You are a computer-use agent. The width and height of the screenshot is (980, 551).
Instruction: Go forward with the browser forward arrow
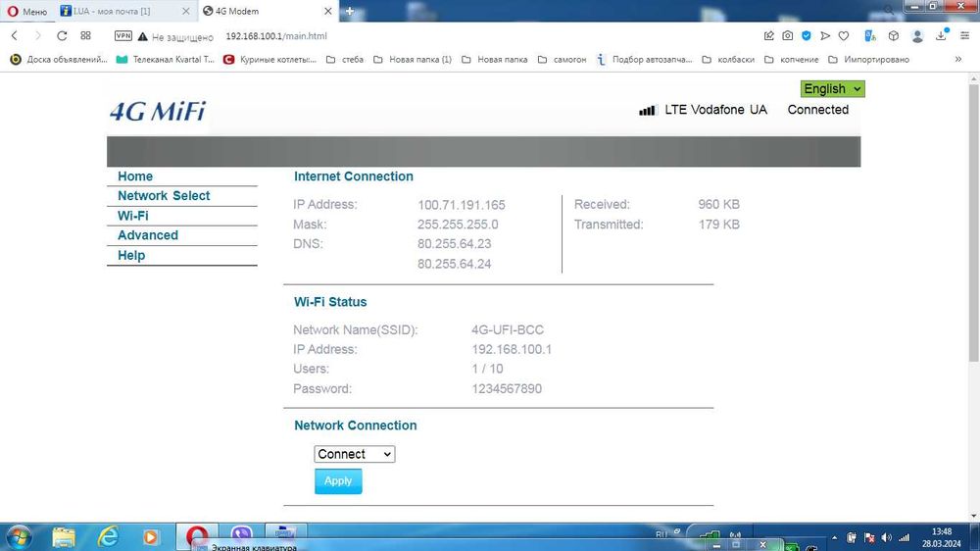(37, 35)
